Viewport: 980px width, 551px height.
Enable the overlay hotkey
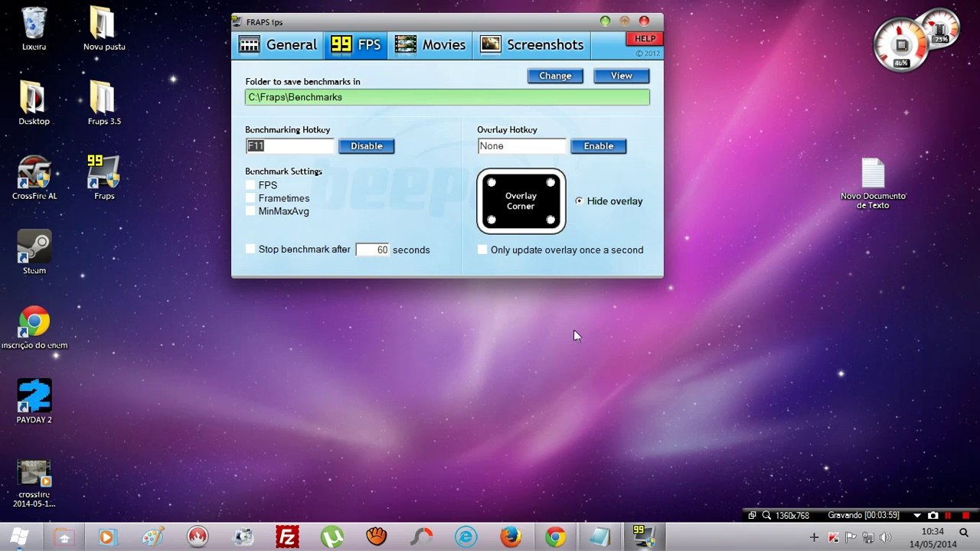pyautogui.click(x=599, y=146)
